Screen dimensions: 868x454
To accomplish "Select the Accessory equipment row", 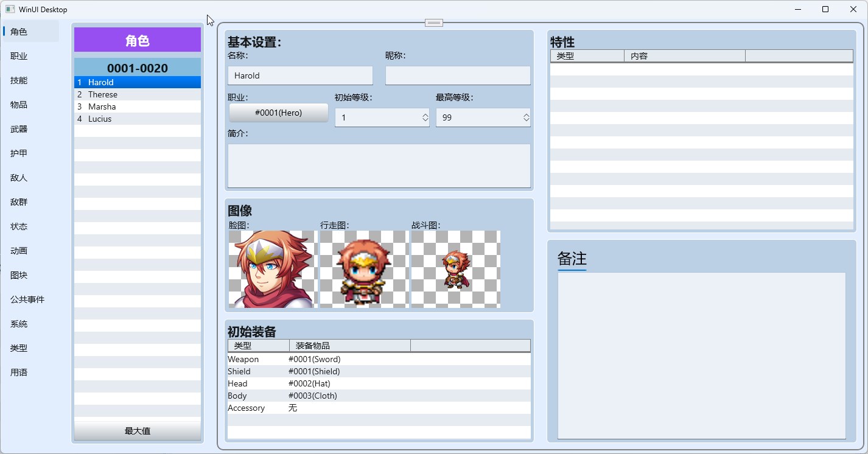I will coord(379,408).
